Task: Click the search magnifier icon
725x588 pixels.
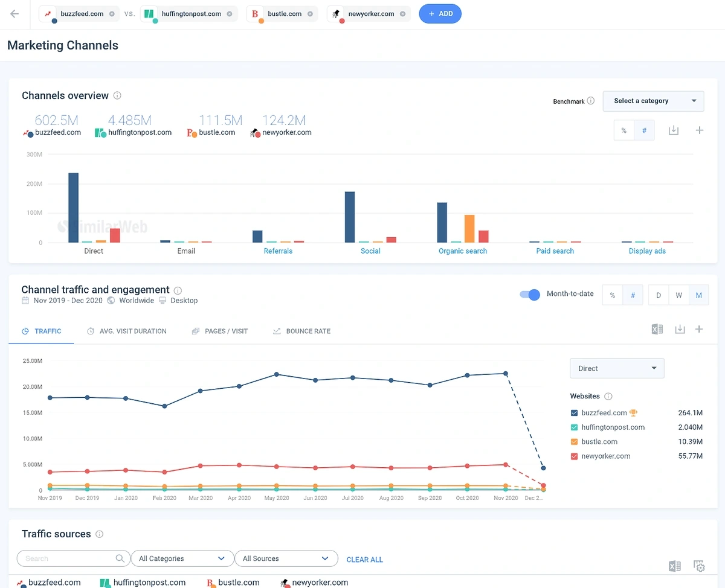Action: 120,558
